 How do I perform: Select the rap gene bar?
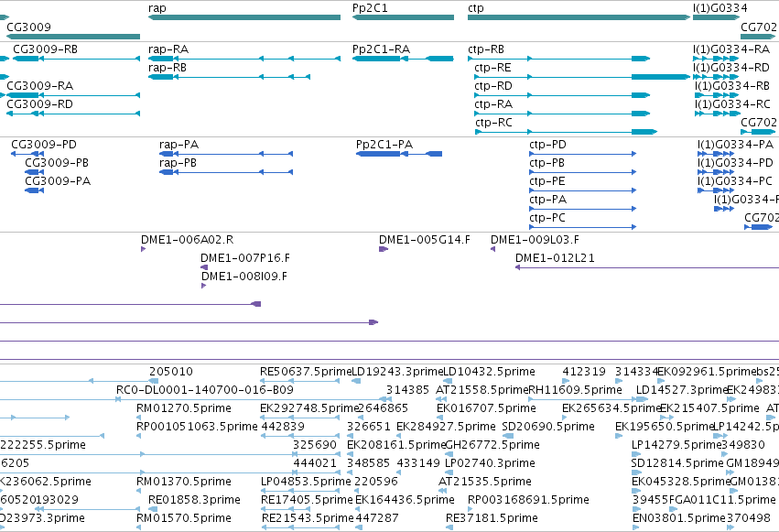tap(244, 17)
